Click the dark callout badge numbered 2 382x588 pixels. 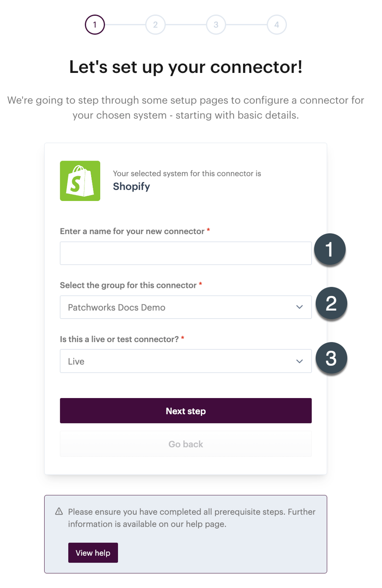click(331, 303)
